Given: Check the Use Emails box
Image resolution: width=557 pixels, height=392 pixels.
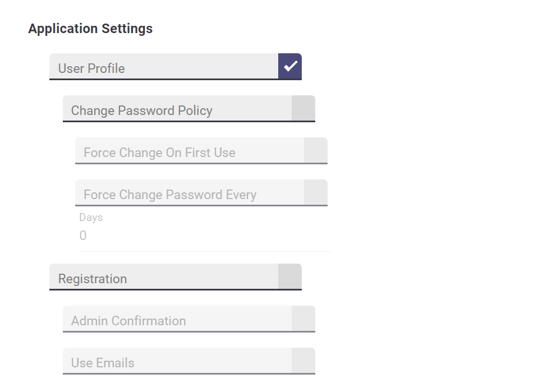Looking at the screenshot, I should coord(303,361).
